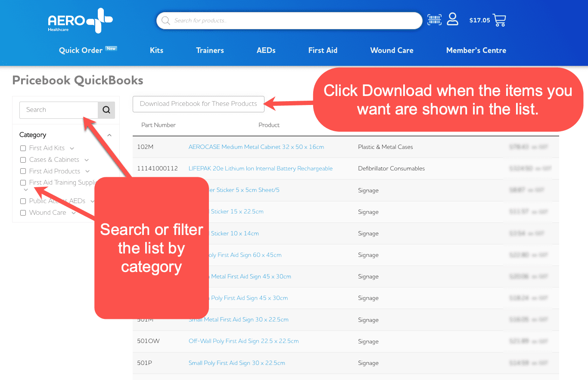Click the Aero Healthcare logo
This screenshot has height=380, width=588.
pyautogui.click(x=80, y=20)
